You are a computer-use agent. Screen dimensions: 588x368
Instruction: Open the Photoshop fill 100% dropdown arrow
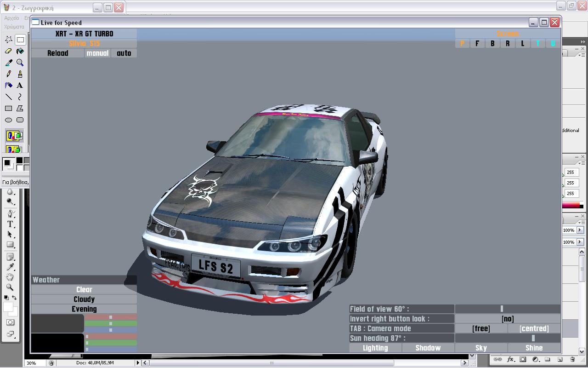pyautogui.click(x=580, y=242)
